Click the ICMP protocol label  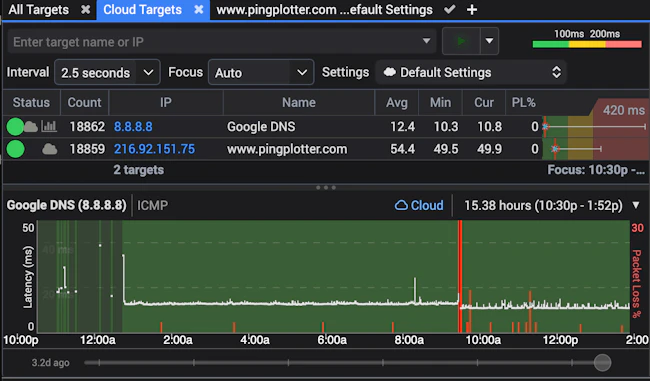(153, 205)
